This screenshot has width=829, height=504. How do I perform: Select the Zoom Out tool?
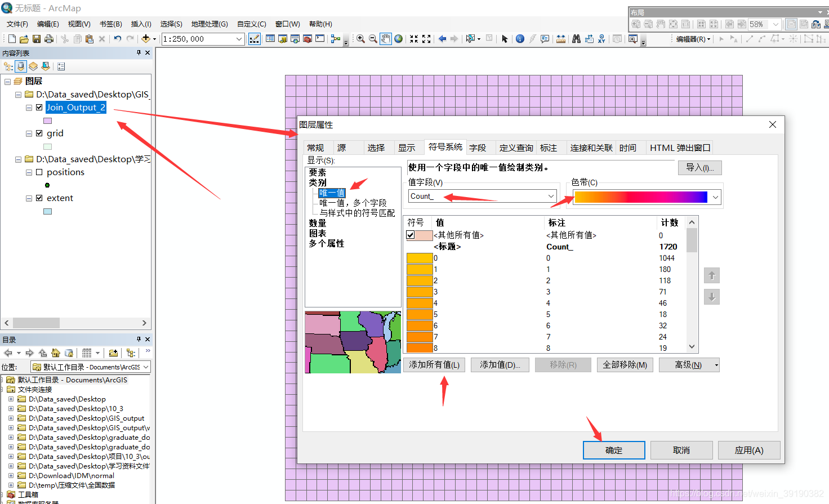tap(373, 39)
